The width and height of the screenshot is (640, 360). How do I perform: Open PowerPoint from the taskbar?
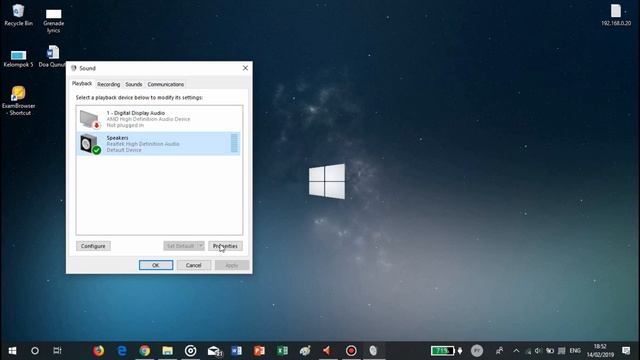click(259, 351)
